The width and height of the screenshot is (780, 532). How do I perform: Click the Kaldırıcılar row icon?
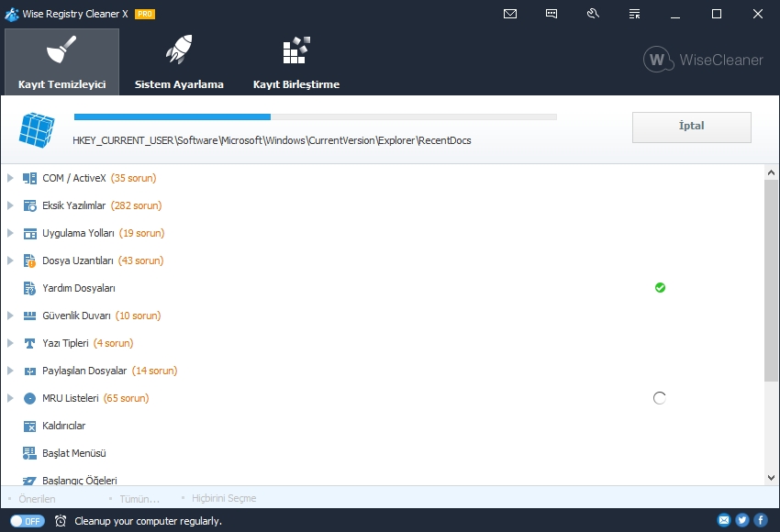click(x=30, y=427)
